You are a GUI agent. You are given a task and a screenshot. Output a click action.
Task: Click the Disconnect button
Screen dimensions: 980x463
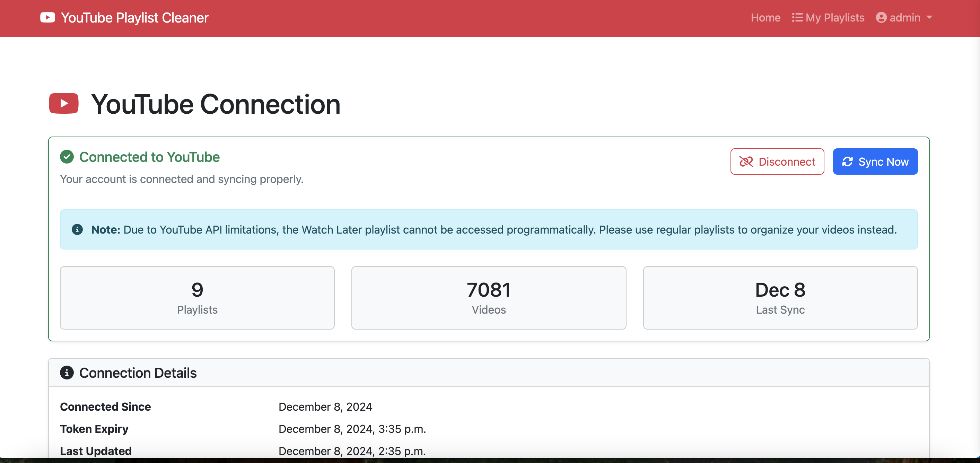coord(777,162)
